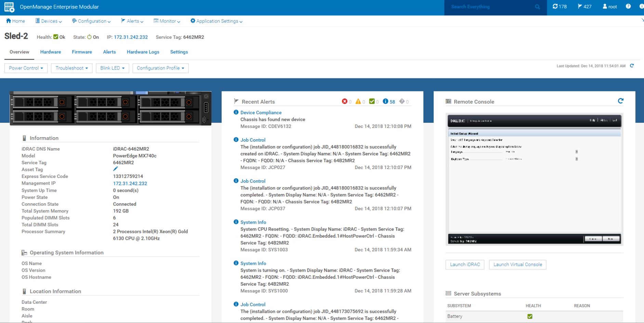Switch to the Settings tab
The image size is (644, 323).
[x=179, y=52]
